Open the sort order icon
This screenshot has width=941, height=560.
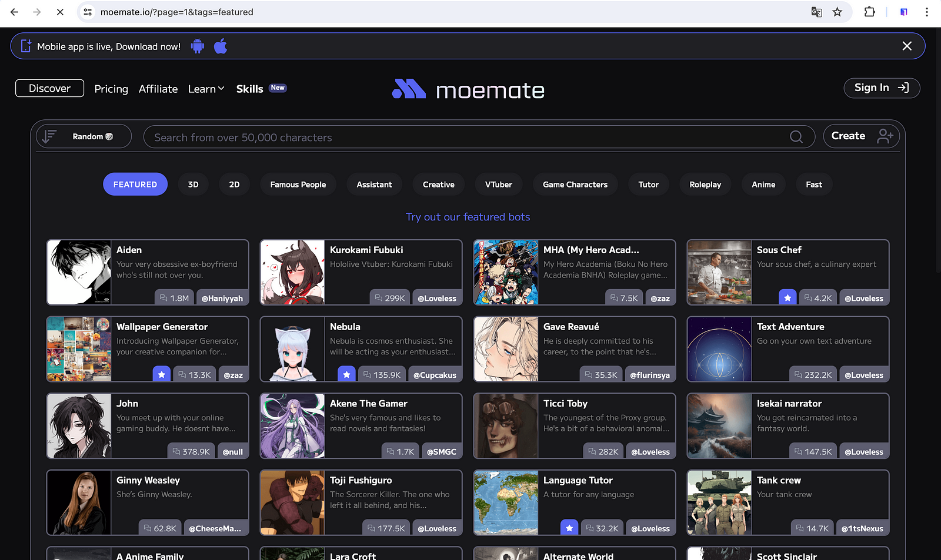[x=49, y=136]
